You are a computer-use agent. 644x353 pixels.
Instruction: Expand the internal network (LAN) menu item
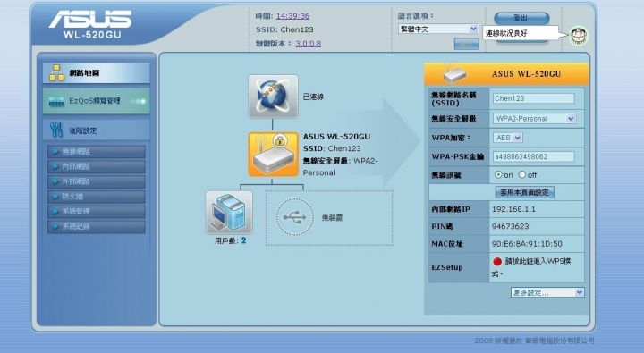click(96, 166)
